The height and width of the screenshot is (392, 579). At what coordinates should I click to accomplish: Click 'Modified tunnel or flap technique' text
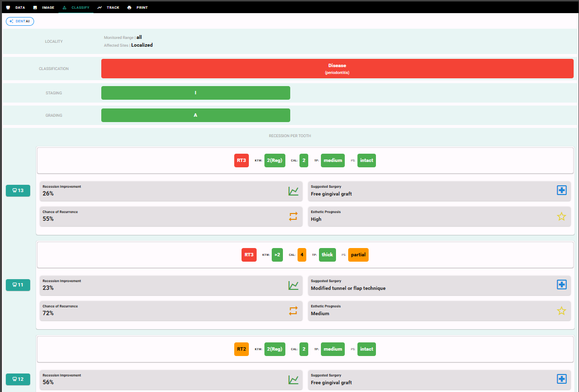coord(348,288)
